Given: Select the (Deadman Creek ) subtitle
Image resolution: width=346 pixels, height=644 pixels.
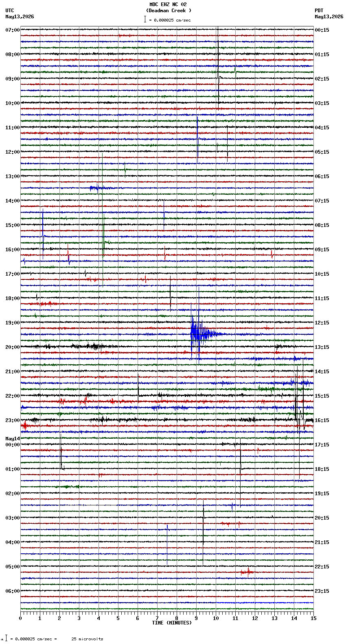Looking at the screenshot, I should pos(169,11).
